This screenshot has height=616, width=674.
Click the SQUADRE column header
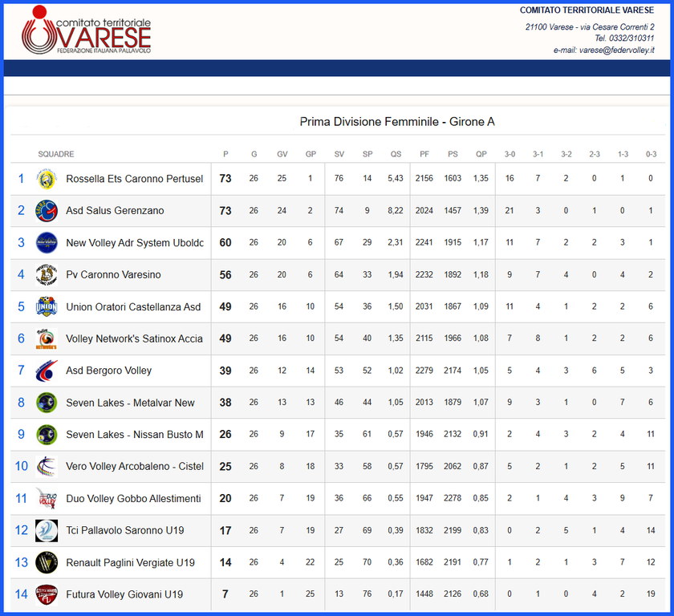click(x=56, y=154)
